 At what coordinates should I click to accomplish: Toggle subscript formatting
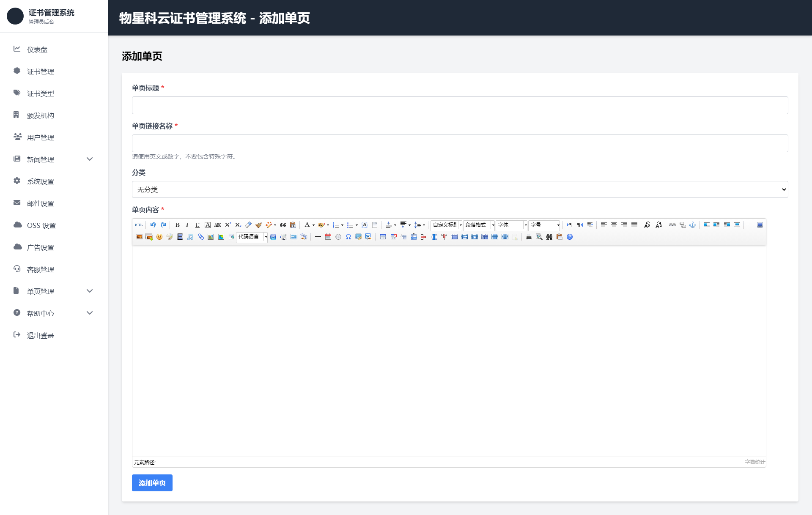coord(238,225)
